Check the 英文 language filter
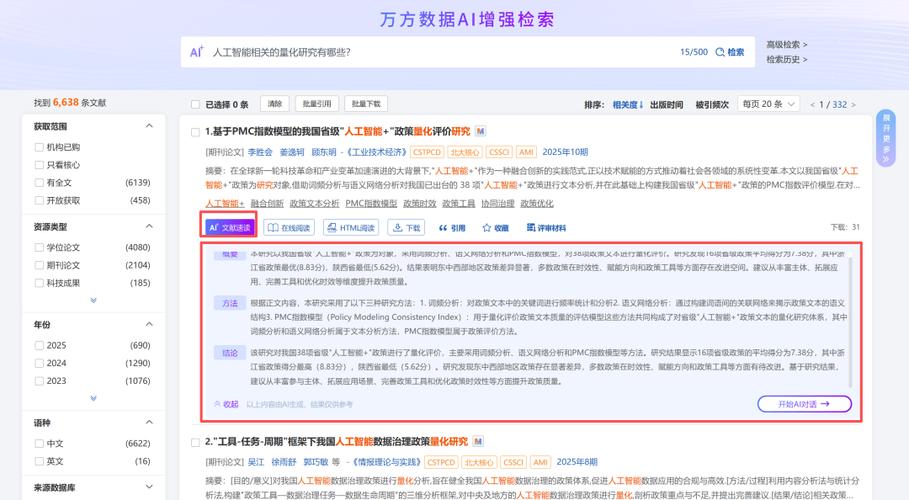 pos(39,461)
